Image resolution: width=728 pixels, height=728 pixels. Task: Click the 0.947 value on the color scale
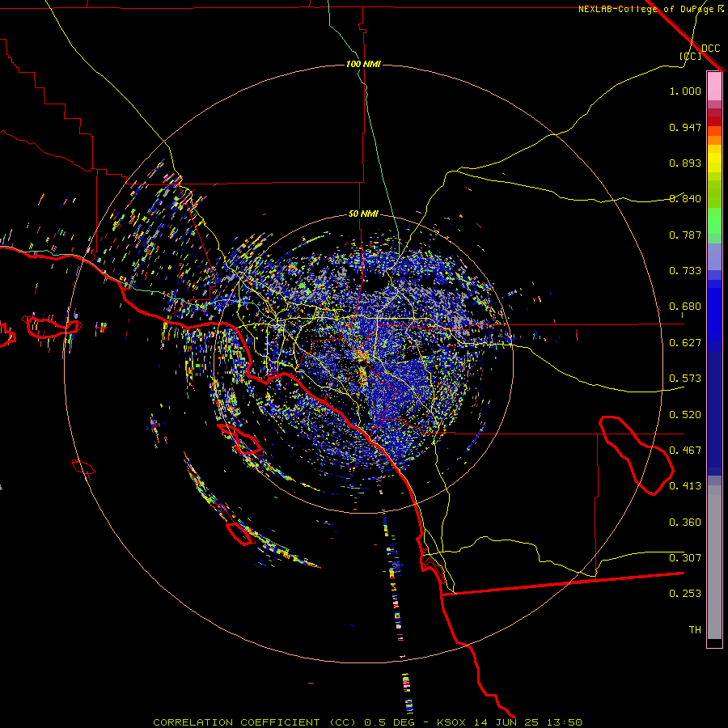pos(685,127)
